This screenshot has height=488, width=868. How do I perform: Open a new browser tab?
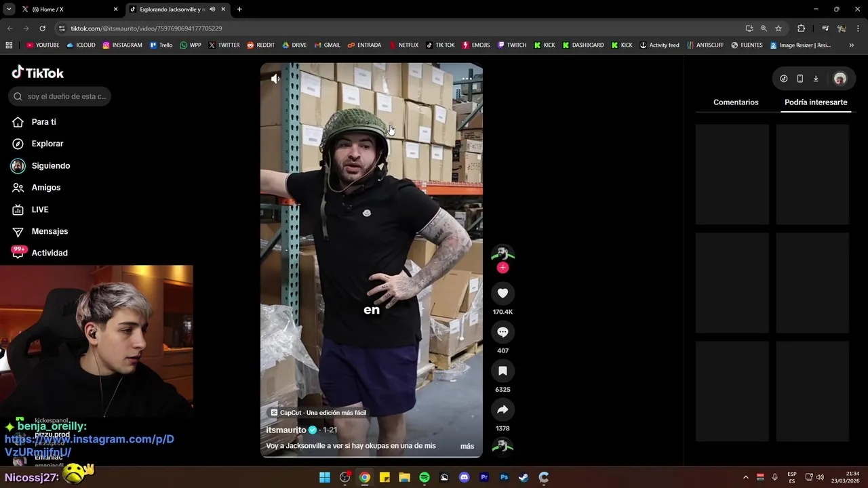point(239,9)
